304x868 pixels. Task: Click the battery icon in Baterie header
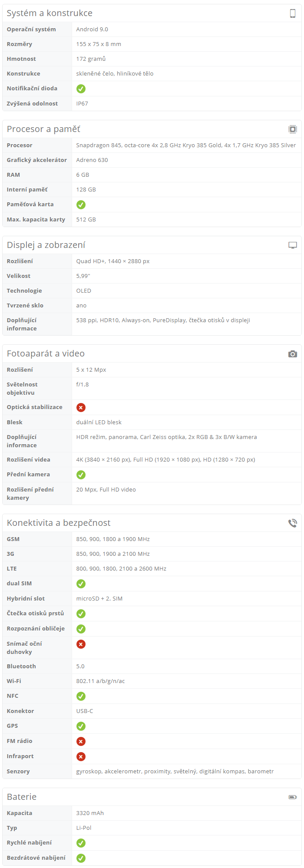[293, 797]
